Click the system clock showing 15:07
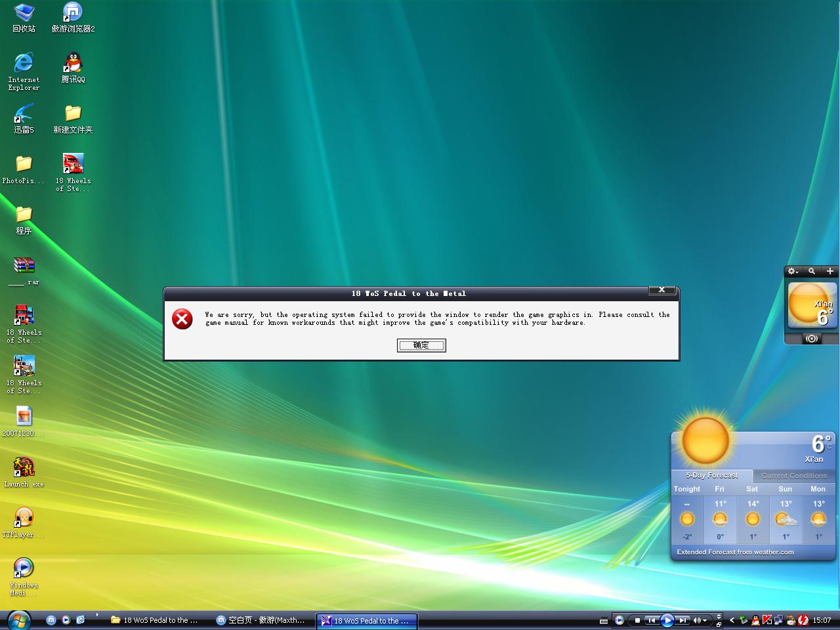The width and height of the screenshot is (840, 630). tap(822, 620)
